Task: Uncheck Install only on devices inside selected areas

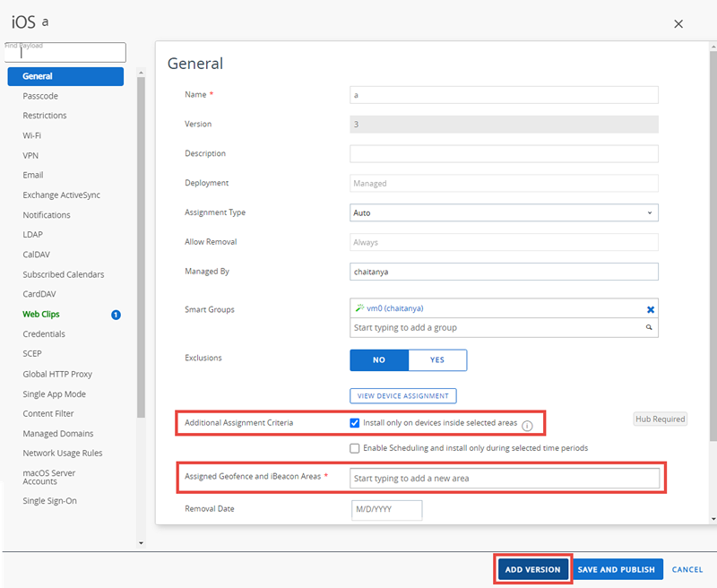Action: [354, 423]
